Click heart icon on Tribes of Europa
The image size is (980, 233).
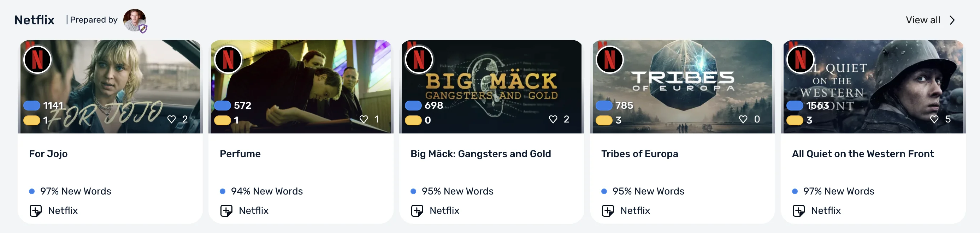743,119
